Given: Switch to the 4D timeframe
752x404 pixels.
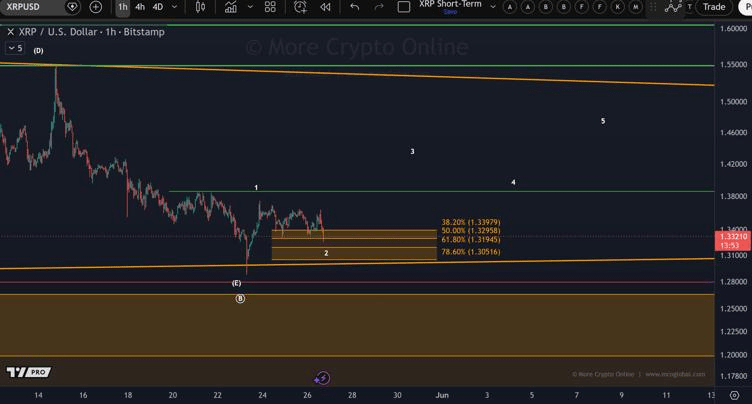Looking at the screenshot, I should [158, 7].
